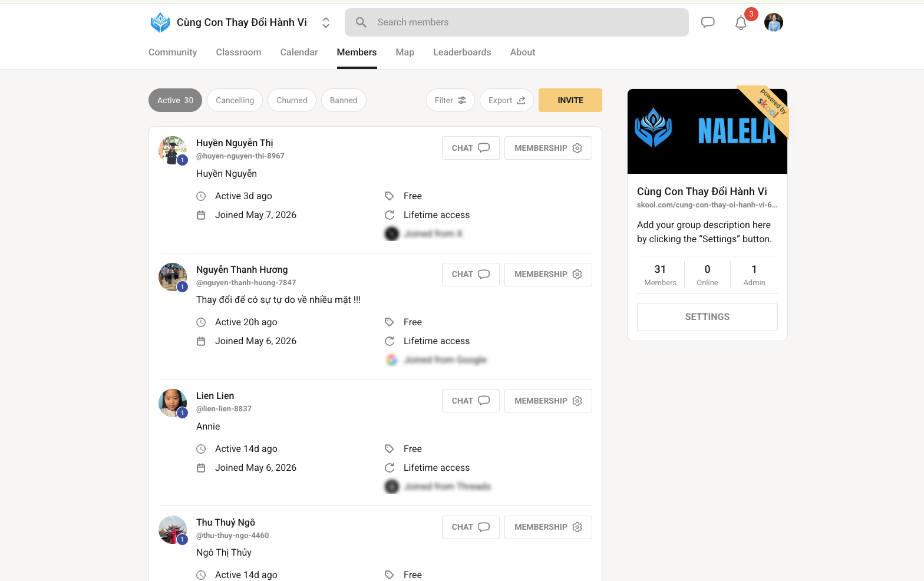Image resolution: width=924 pixels, height=581 pixels.
Task: Click the 31 Members count
Action: (x=660, y=275)
